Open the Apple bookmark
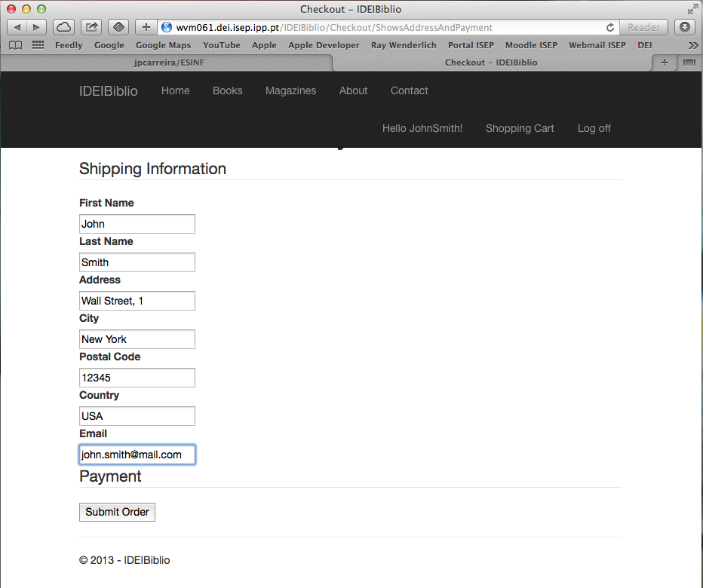Image resolution: width=703 pixels, height=588 pixels. [264, 45]
